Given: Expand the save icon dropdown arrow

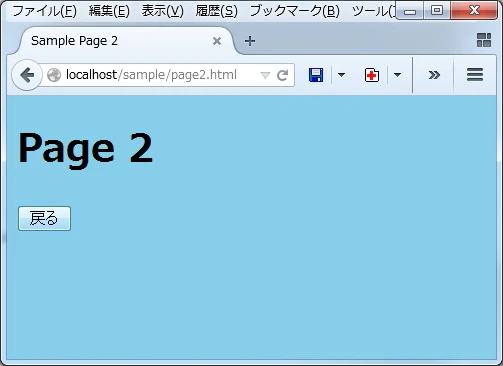Looking at the screenshot, I should pos(341,75).
